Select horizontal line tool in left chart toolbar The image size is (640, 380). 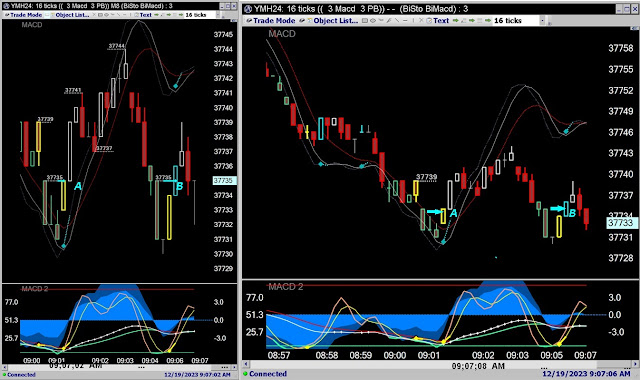[x=124, y=15]
